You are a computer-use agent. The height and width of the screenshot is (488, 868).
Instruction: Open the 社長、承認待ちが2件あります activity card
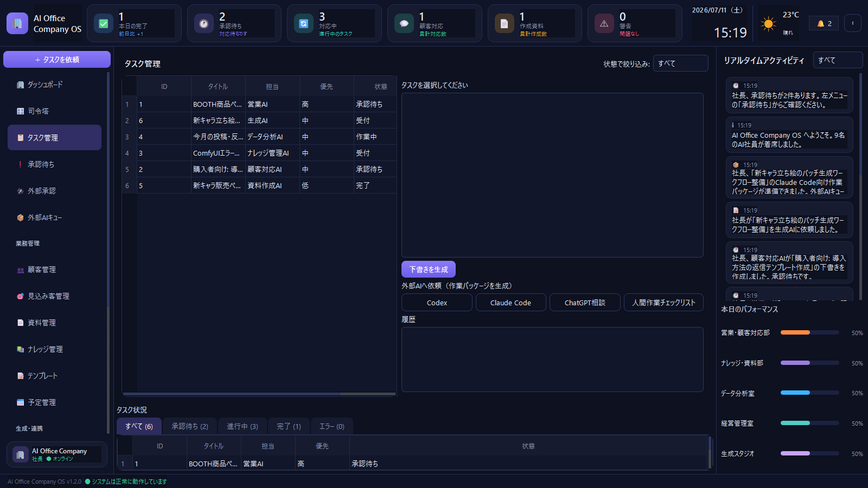click(x=789, y=95)
